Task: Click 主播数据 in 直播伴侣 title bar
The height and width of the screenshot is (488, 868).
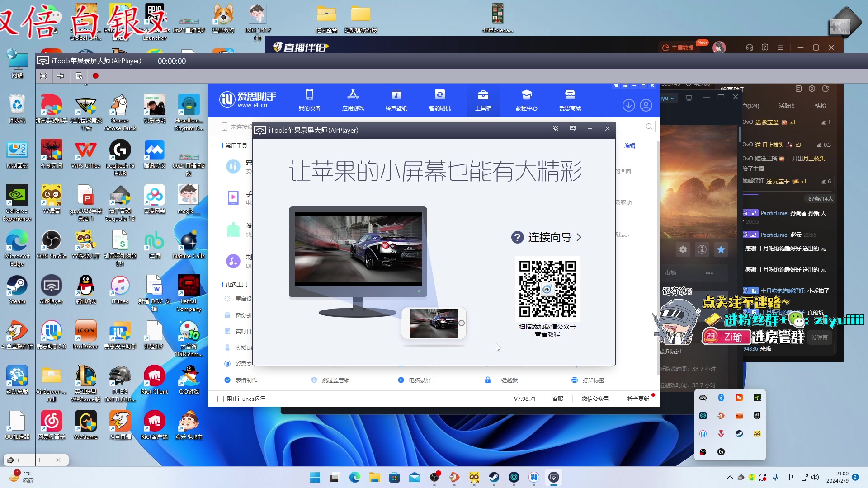Action: click(x=678, y=47)
